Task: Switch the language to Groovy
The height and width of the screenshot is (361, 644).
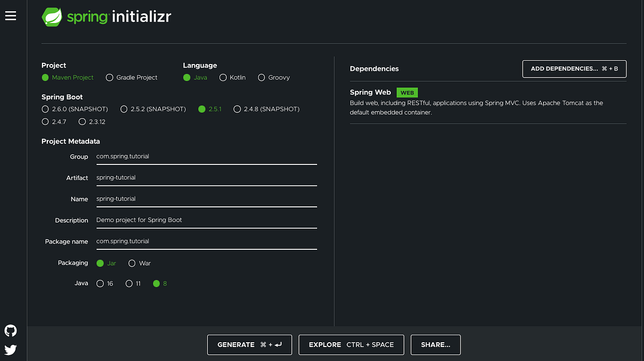Action: (261, 77)
